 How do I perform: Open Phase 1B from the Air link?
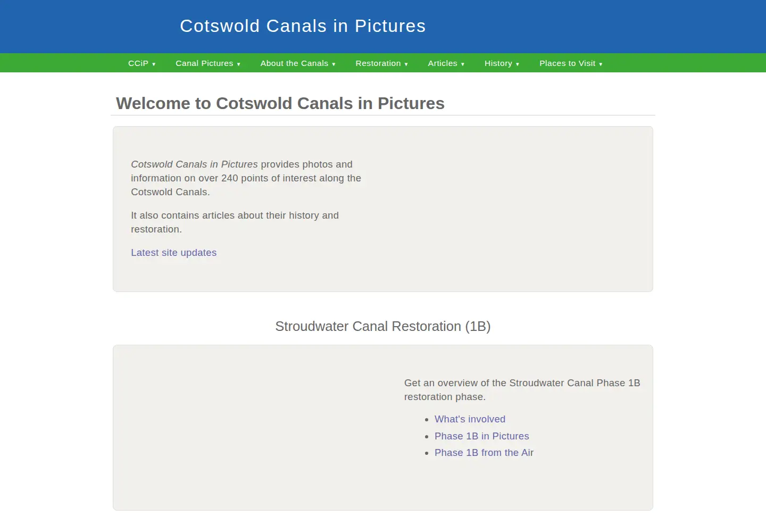(484, 453)
